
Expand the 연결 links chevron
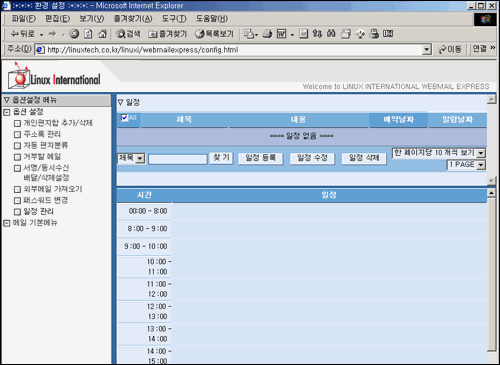tap(492, 48)
